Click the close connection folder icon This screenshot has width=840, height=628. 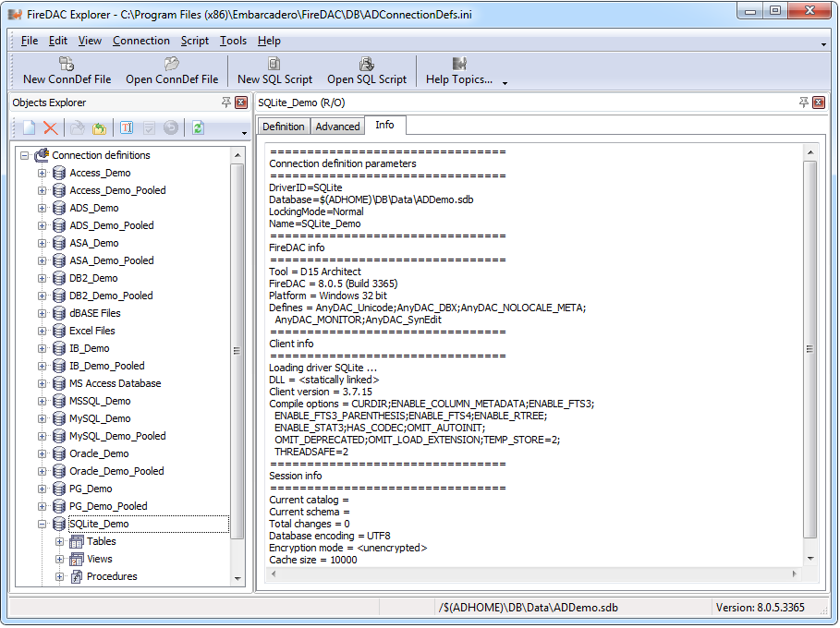coord(99,128)
